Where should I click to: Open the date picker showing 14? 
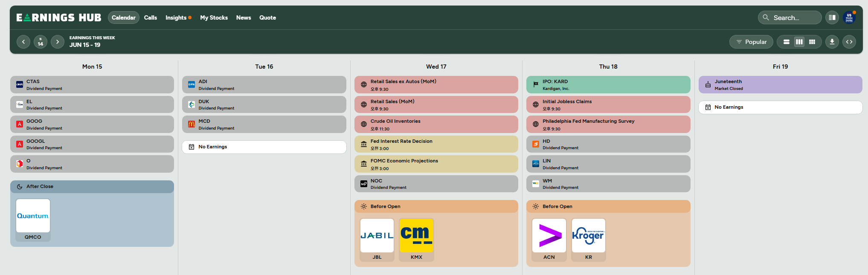(41, 42)
